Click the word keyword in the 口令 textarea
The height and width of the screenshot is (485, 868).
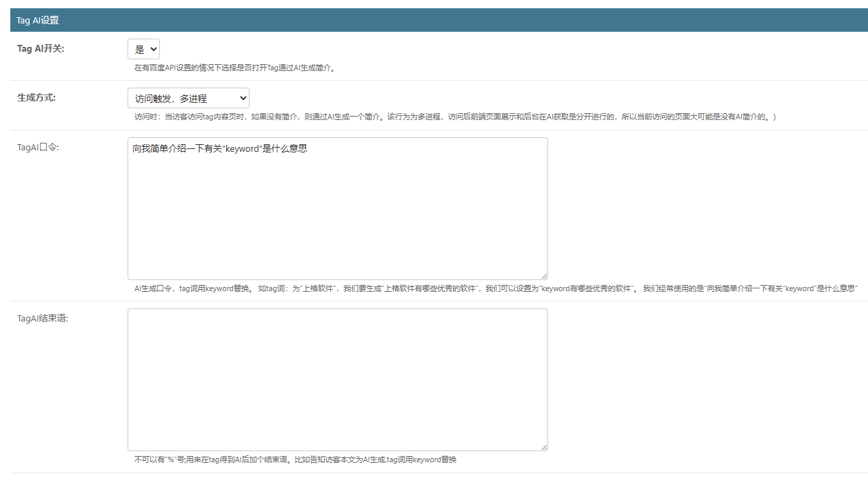coord(242,148)
